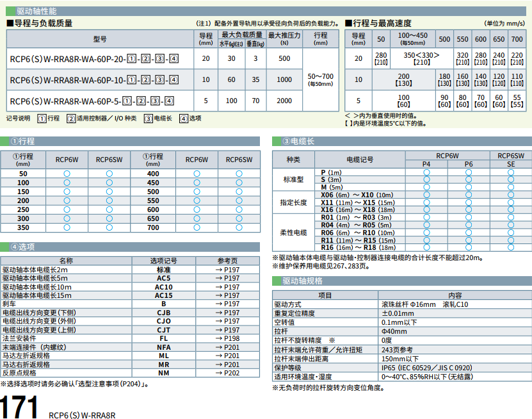Viewport: 532px width, 419px height.
Task: Click the '最大推压力 (N)' column header
Action: 284,38
